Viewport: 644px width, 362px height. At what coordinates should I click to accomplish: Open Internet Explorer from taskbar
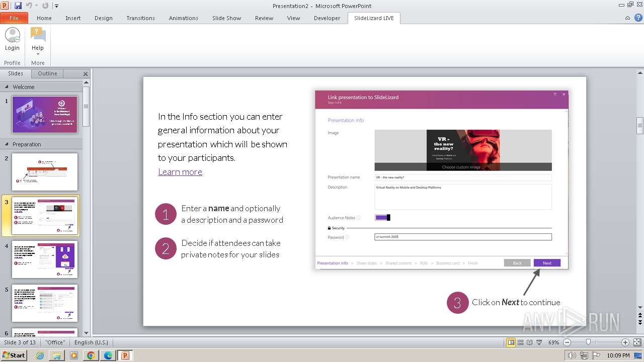(40, 355)
